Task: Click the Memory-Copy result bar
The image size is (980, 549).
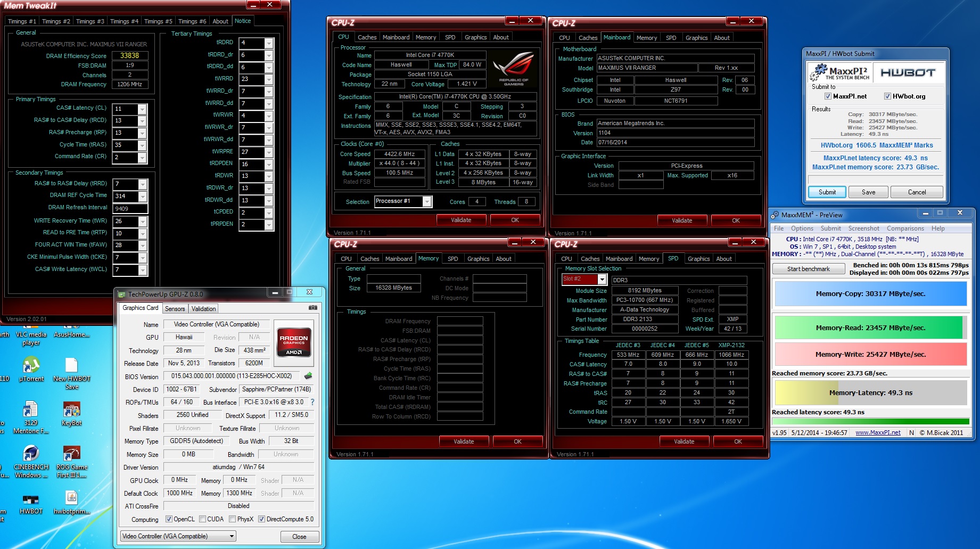Action: 870,293
